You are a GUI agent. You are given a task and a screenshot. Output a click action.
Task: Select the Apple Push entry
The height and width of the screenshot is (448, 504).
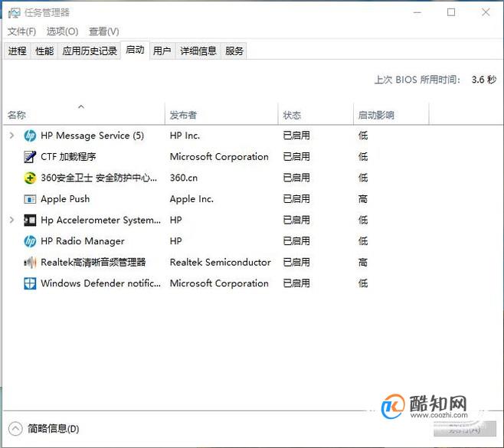coord(65,199)
